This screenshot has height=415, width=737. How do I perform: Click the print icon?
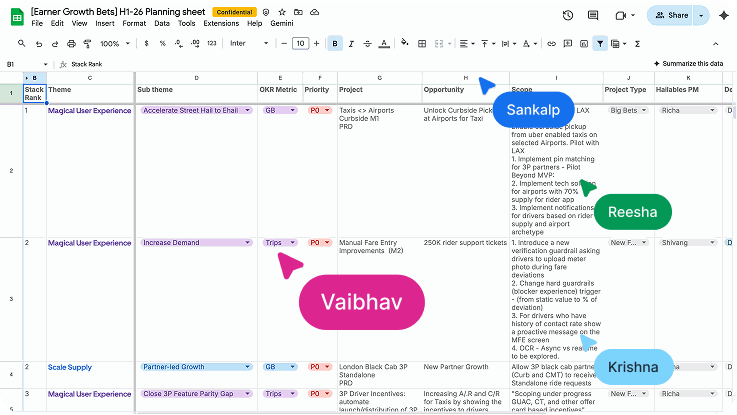click(70, 44)
